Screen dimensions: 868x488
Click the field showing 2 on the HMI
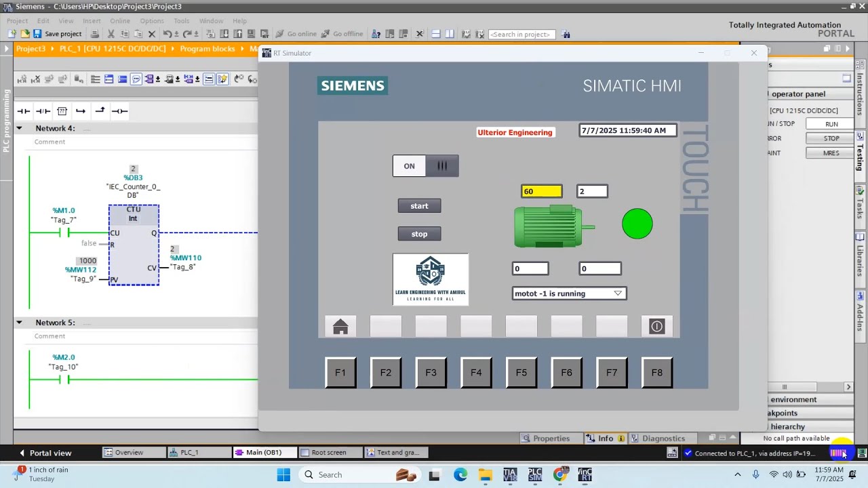point(592,191)
